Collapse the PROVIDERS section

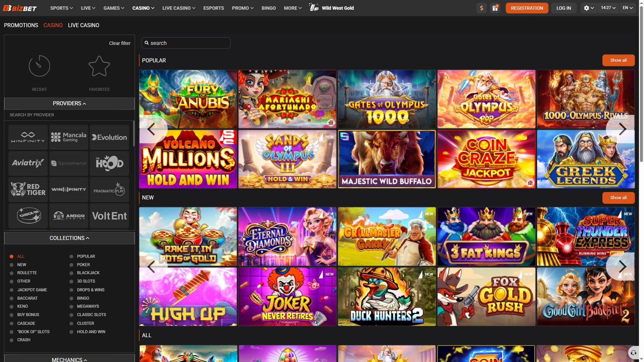pyautogui.click(x=69, y=104)
